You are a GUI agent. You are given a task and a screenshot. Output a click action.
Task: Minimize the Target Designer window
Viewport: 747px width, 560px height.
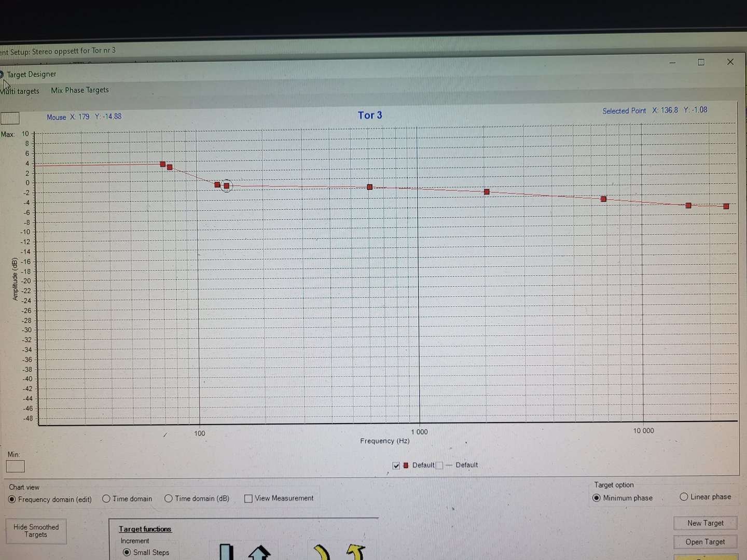pyautogui.click(x=672, y=63)
